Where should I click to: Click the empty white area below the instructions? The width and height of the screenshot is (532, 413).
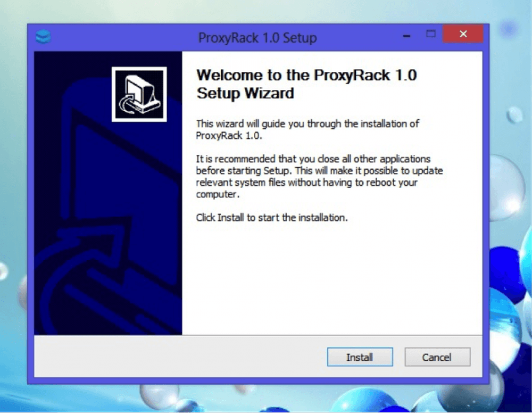click(x=332, y=278)
